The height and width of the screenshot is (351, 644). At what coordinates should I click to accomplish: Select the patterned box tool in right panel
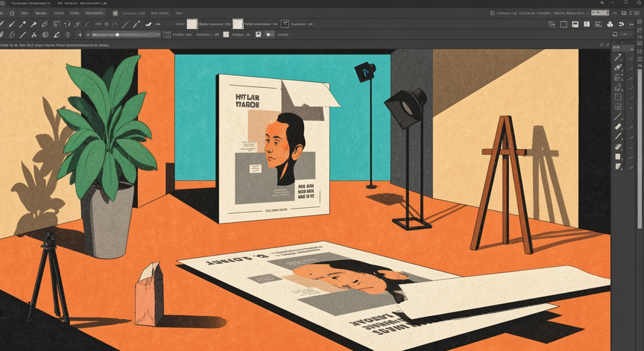point(618,107)
